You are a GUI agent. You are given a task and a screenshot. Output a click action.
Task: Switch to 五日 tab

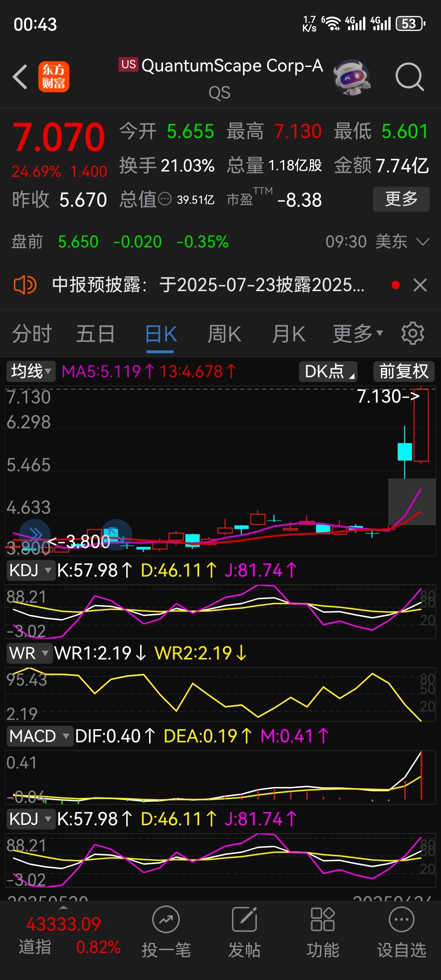(x=96, y=334)
